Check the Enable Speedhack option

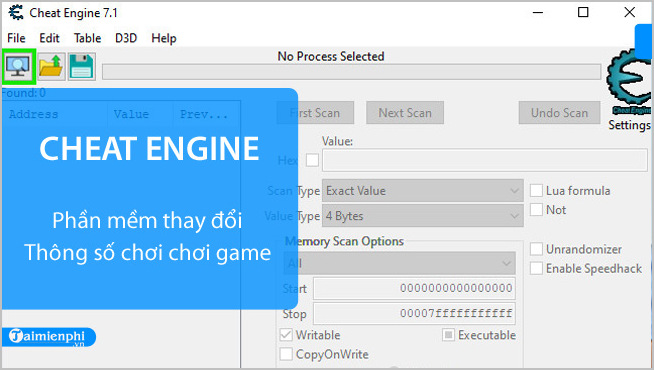[536, 268]
